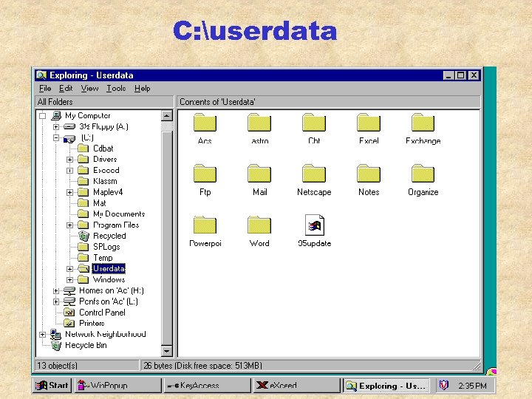
Task: Select the Powerpoi folder icon
Action: [x=205, y=225]
